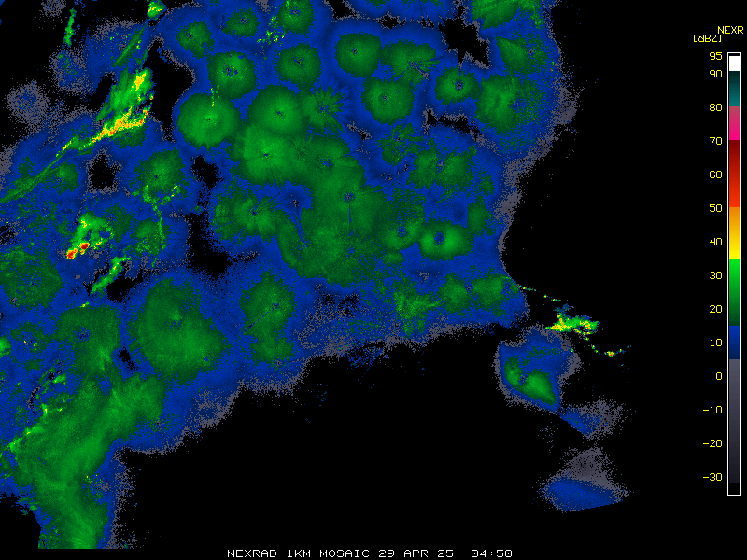Click the 40 dBZ scale label
This screenshot has height=560, width=747.
pos(715,242)
